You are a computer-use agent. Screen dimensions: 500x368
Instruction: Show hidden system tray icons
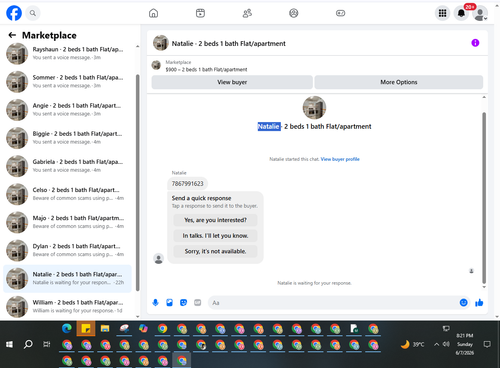click(x=436, y=344)
